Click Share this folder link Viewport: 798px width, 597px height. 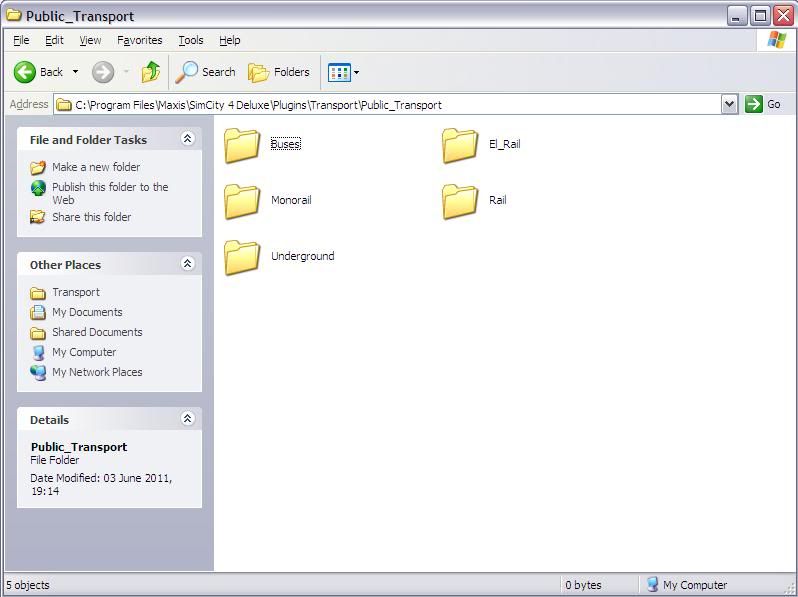(92, 217)
